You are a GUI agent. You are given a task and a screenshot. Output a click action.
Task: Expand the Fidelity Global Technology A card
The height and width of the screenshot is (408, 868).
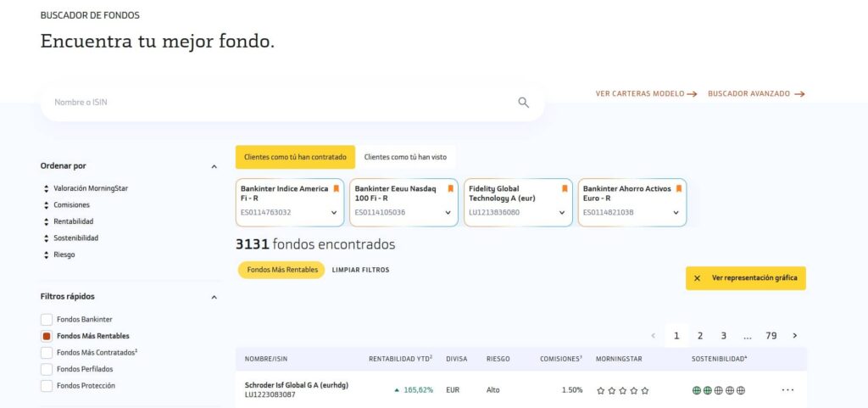[562, 213]
